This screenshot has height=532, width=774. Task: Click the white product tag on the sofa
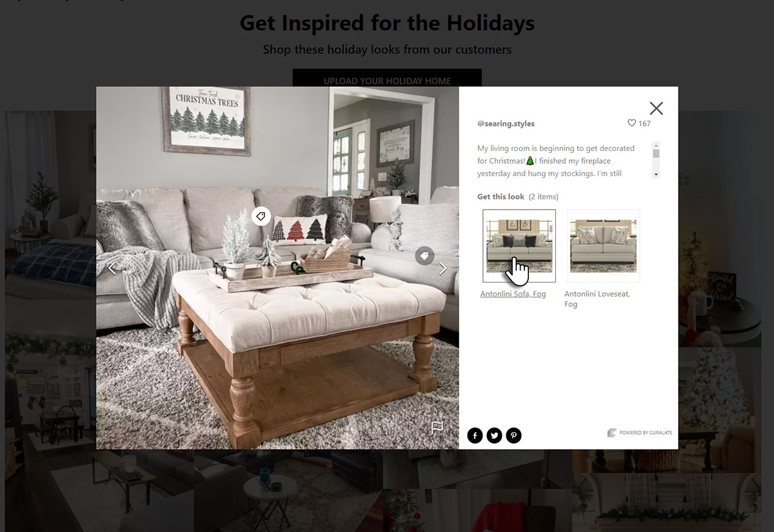point(261,217)
